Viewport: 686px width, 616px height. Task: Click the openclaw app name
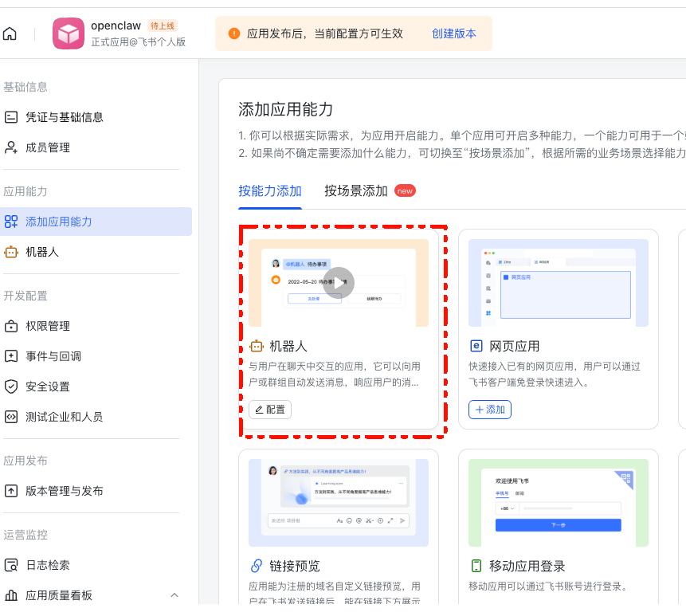pyautogui.click(x=116, y=26)
